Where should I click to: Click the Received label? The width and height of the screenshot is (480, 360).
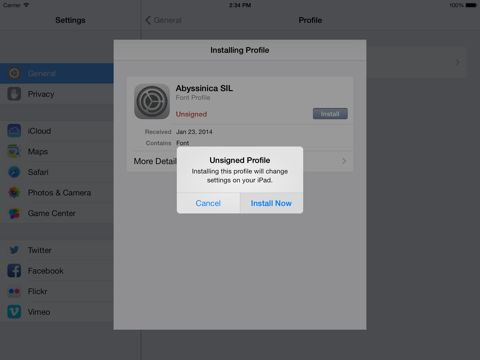pos(158,132)
